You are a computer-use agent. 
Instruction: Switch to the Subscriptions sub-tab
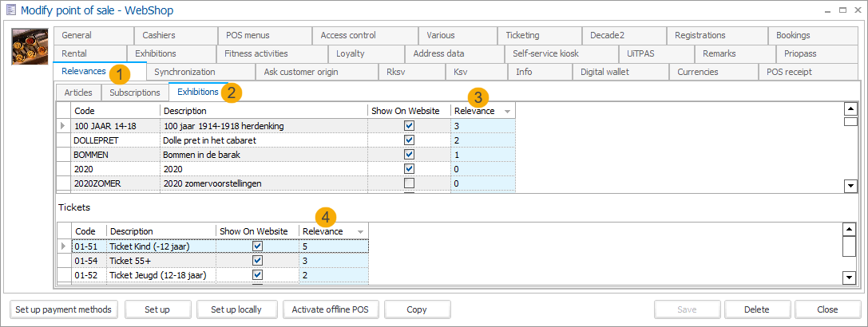(134, 93)
